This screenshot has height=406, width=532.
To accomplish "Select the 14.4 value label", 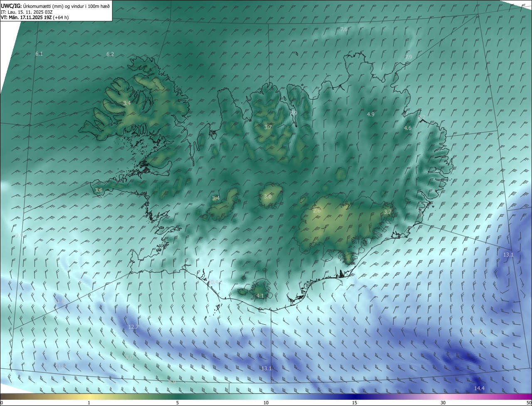I will [479, 388].
